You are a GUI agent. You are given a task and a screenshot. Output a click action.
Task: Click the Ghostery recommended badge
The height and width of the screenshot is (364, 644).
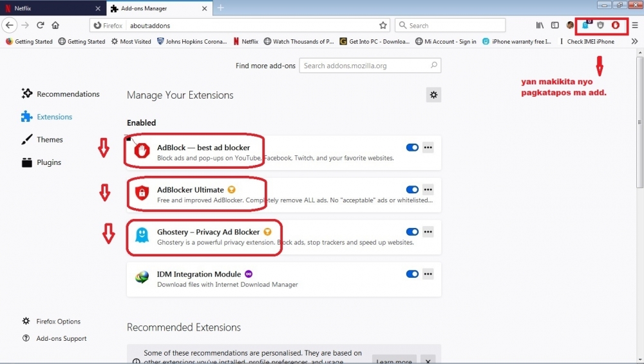[x=267, y=232]
